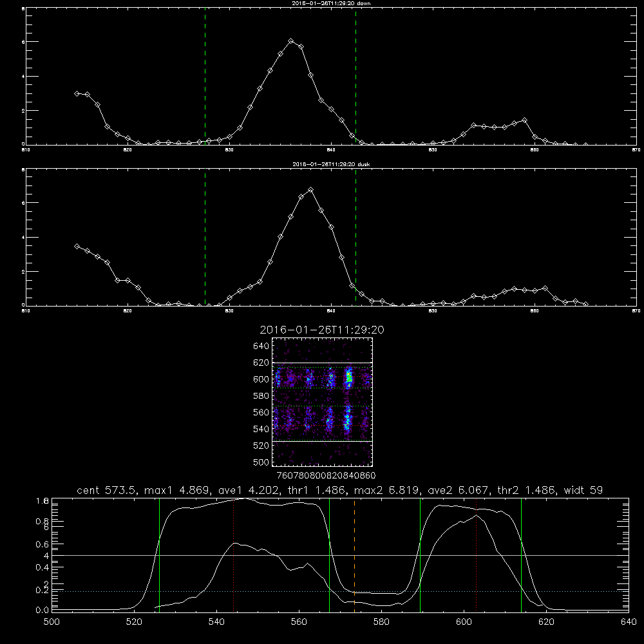Click the x-axis label 500 on bottom plot
644x644 pixels.
[52, 622]
